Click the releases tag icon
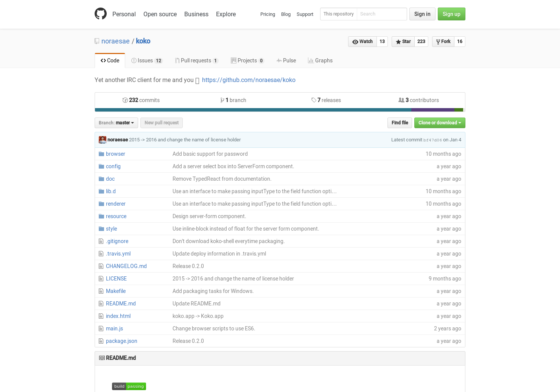Image resolution: width=560 pixels, height=392 pixels. (x=314, y=100)
